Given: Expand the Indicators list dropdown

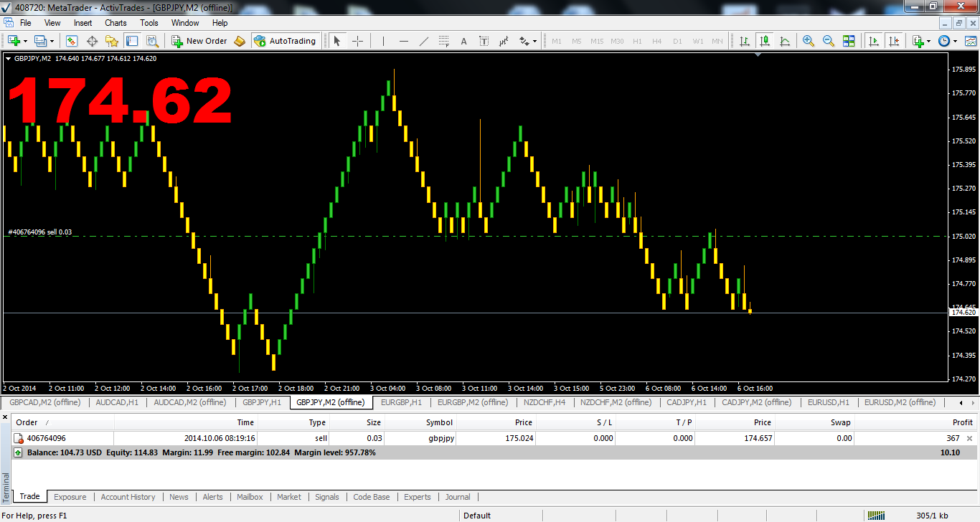Looking at the screenshot, I should click(929, 41).
